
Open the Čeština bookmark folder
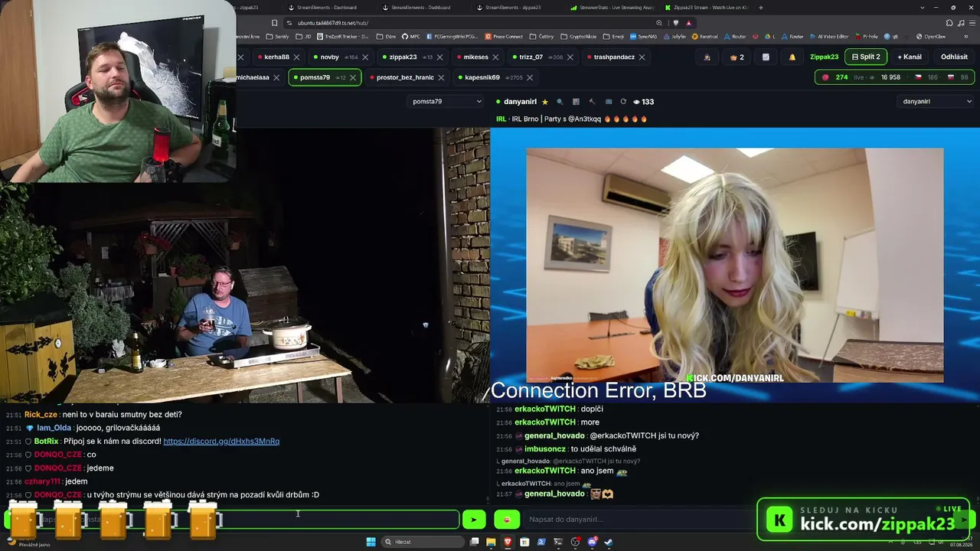pos(542,37)
